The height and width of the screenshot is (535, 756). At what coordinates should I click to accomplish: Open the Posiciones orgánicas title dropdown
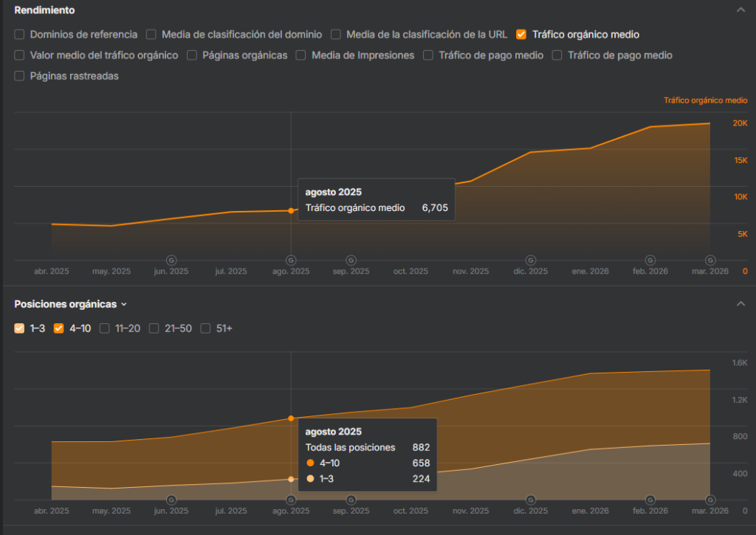123,304
